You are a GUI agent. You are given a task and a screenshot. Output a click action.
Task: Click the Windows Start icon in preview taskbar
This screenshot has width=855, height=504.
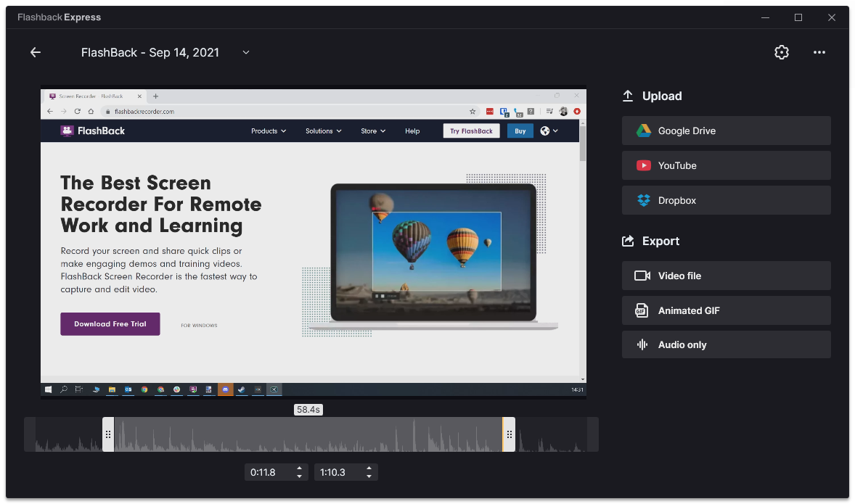point(48,389)
